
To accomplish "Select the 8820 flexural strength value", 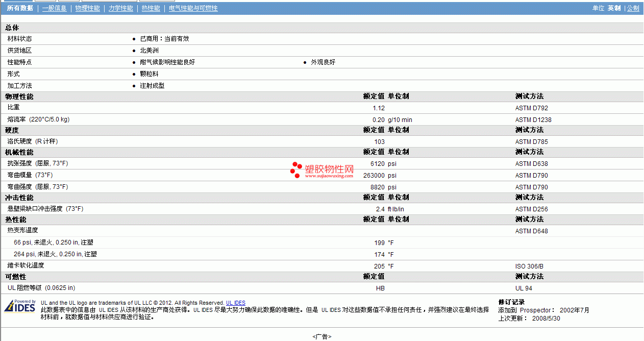I will [x=378, y=187].
